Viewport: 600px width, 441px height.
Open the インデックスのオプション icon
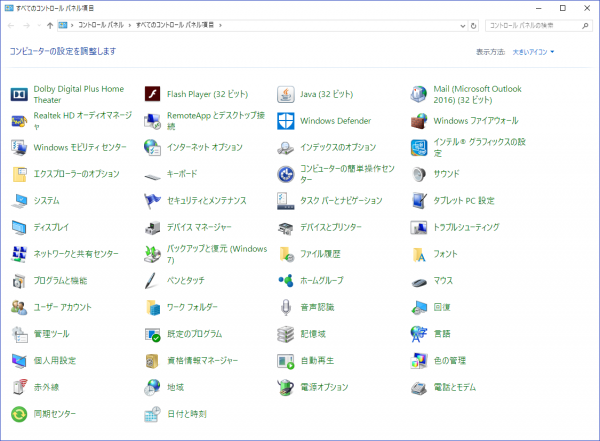pyautogui.click(x=285, y=147)
